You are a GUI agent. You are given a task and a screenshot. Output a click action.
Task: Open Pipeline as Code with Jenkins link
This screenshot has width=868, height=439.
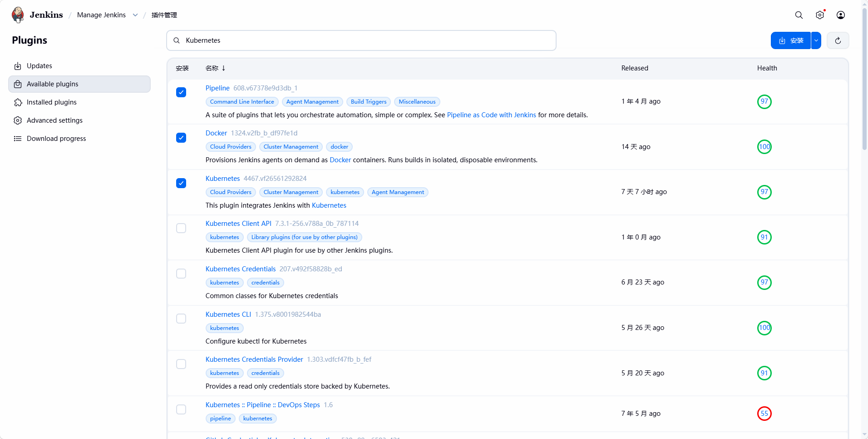click(492, 115)
